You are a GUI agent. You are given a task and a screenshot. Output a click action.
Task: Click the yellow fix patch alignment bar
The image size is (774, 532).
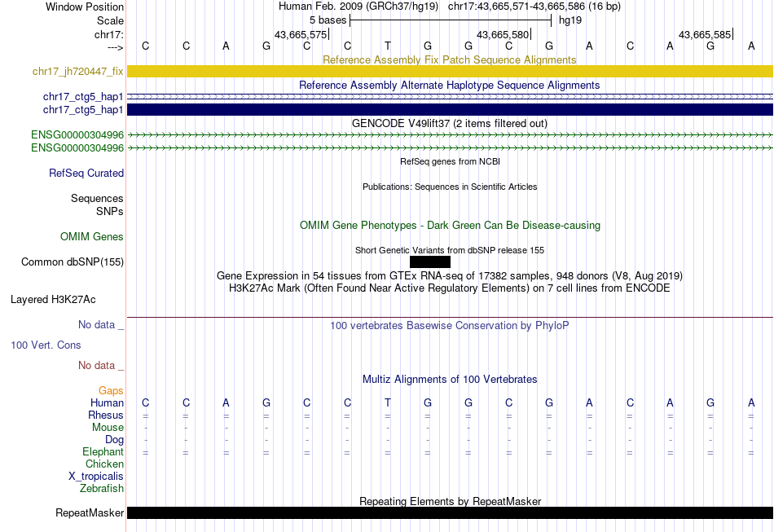click(450, 71)
